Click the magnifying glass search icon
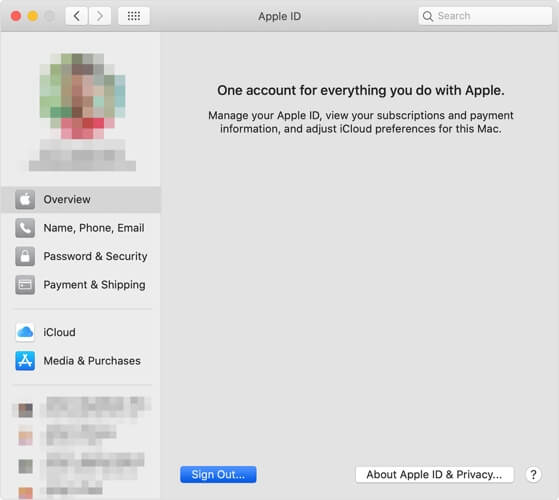This screenshot has height=500, width=559. [x=427, y=16]
